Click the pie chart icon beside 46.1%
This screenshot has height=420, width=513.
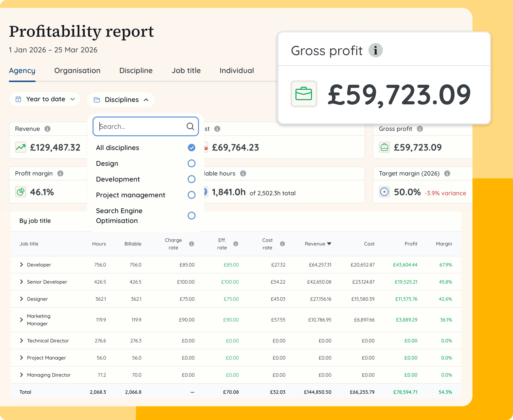(x=21, y=192)
